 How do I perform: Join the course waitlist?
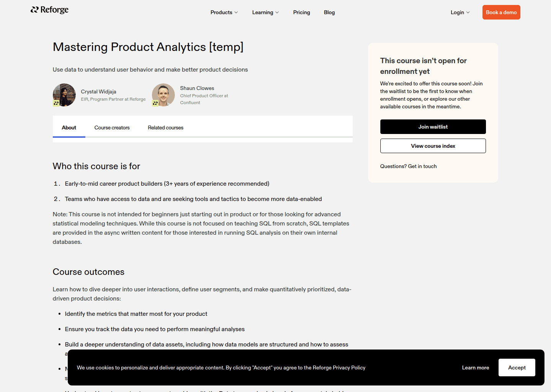point(433,126)
